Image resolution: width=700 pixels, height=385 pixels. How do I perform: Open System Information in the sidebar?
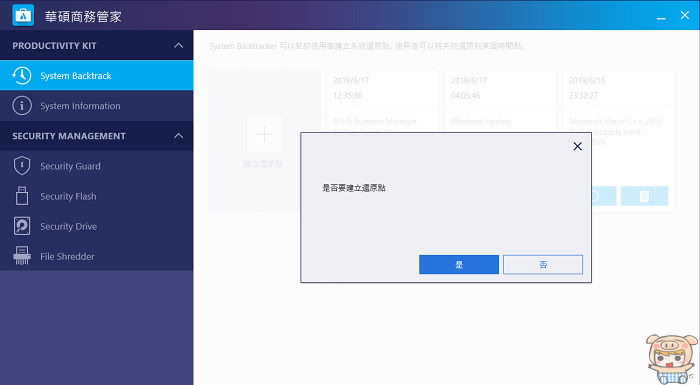pyautogui.click(x=96, y=106)
